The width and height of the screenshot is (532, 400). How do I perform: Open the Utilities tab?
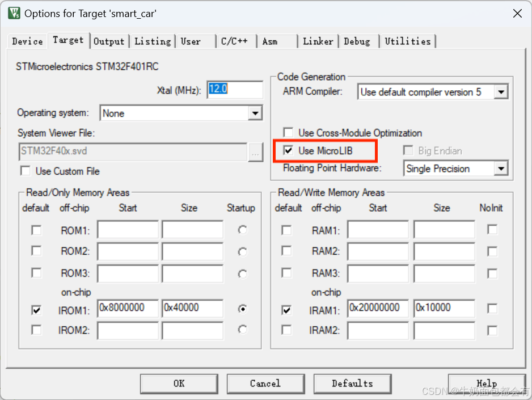[407, 41]
